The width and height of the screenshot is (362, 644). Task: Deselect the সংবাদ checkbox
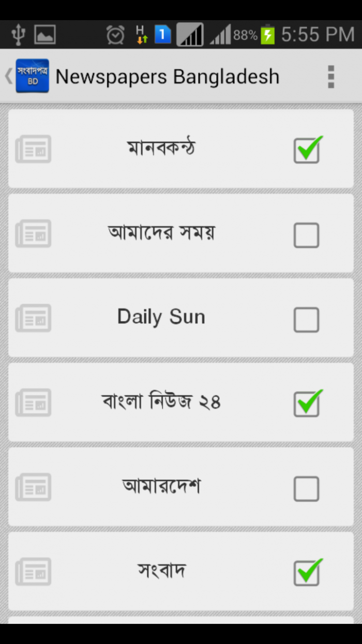pos(307,573)
